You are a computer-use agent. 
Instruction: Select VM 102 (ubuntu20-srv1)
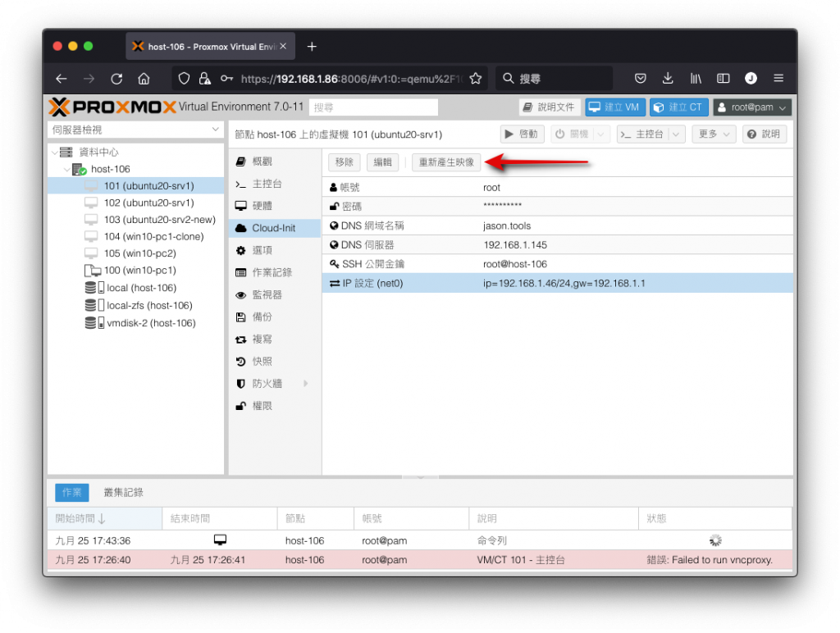pyautogui.click(x=135, y=203)
